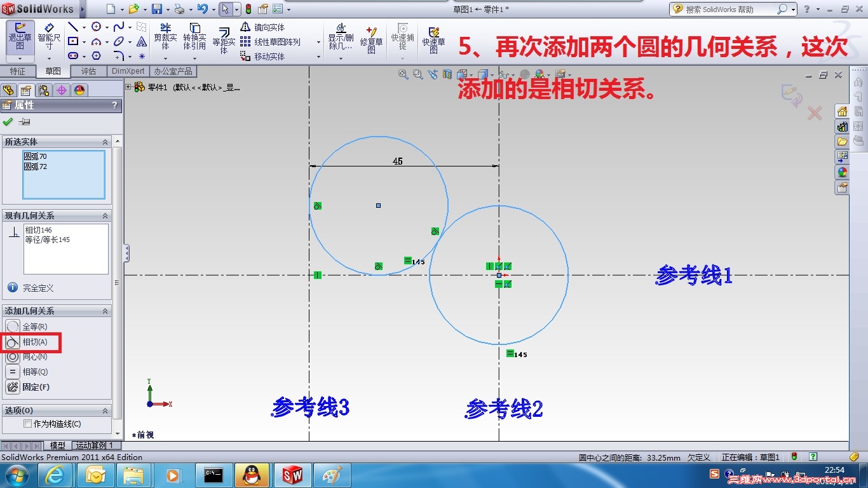Select the Line sketch tool

tap(72, 27)
